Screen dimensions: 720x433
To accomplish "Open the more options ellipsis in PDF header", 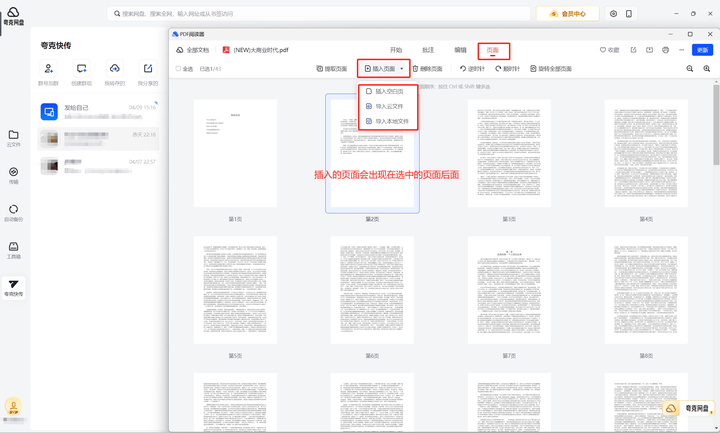I will click(x=682, y=50).
